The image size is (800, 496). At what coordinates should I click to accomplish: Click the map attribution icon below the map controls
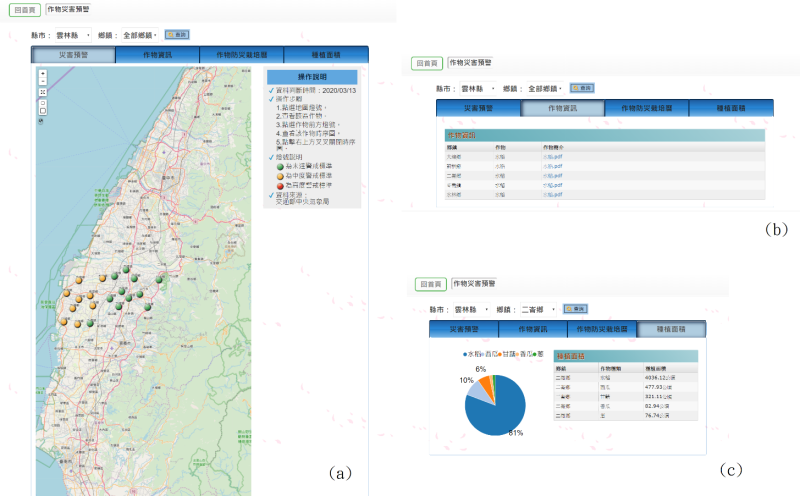[x=41, y=119]
